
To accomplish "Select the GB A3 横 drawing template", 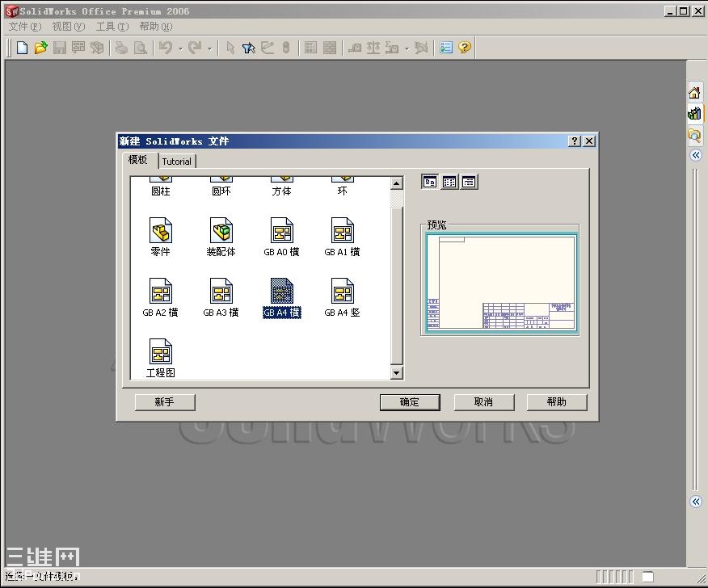I will [221, 297].
